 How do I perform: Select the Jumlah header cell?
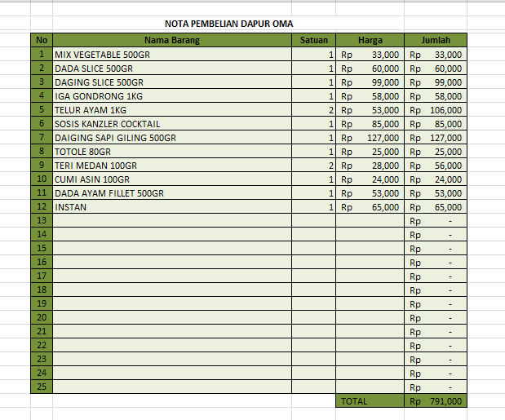436,40
